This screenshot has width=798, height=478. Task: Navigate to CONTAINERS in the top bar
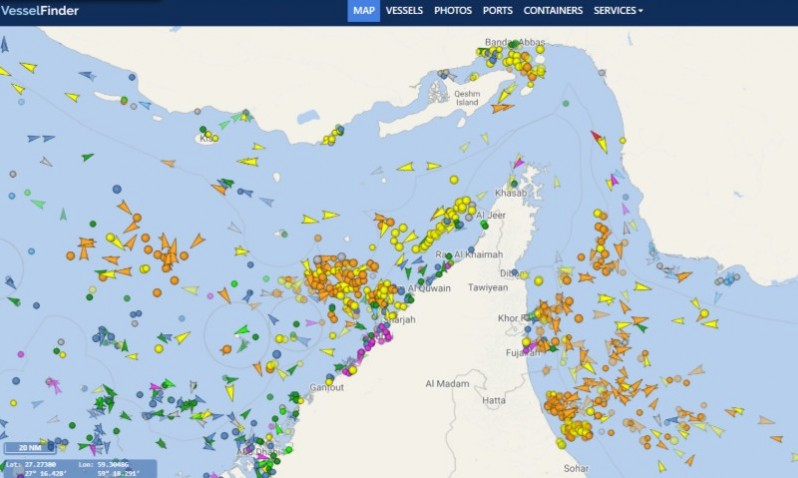[553, 11]
